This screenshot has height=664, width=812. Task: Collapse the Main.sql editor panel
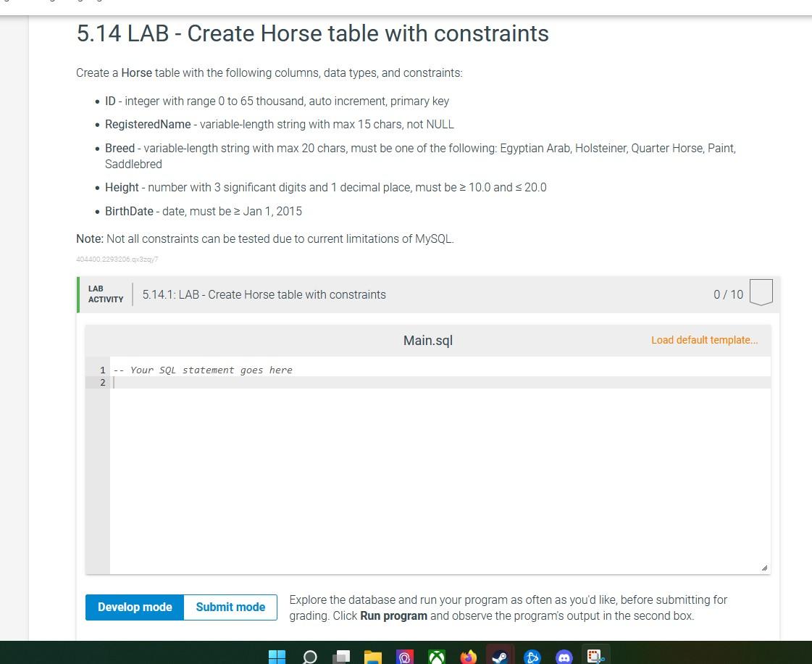tap(766, 568)
